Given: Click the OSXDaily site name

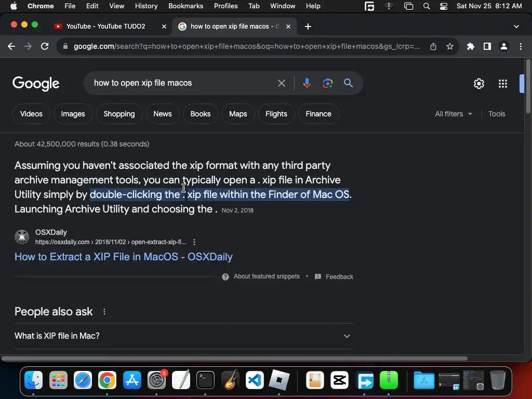Looking at the screenshot, I should [x=51, y=232].
